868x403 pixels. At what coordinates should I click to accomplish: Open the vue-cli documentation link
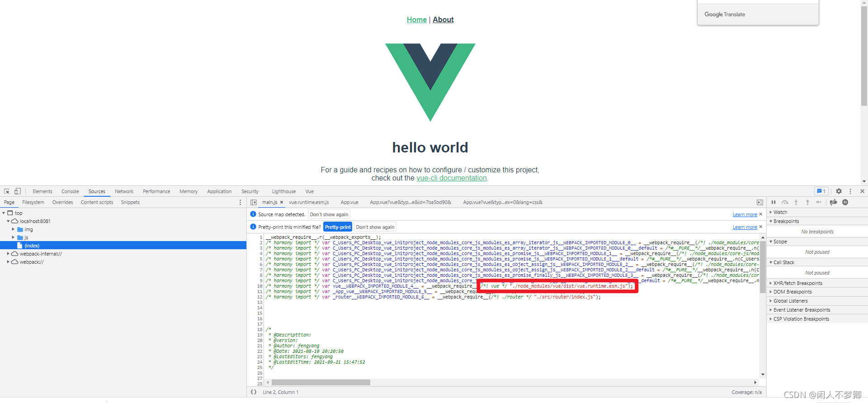coord(451,178)
